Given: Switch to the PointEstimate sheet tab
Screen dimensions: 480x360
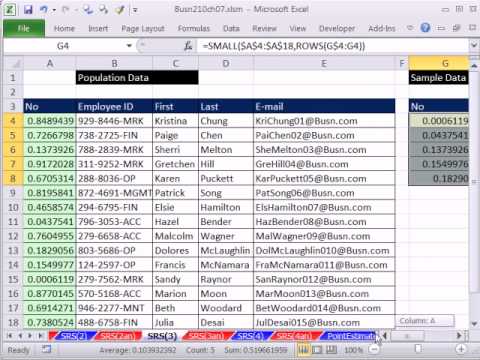Looking at the screenshot, I should click(350, 336).
